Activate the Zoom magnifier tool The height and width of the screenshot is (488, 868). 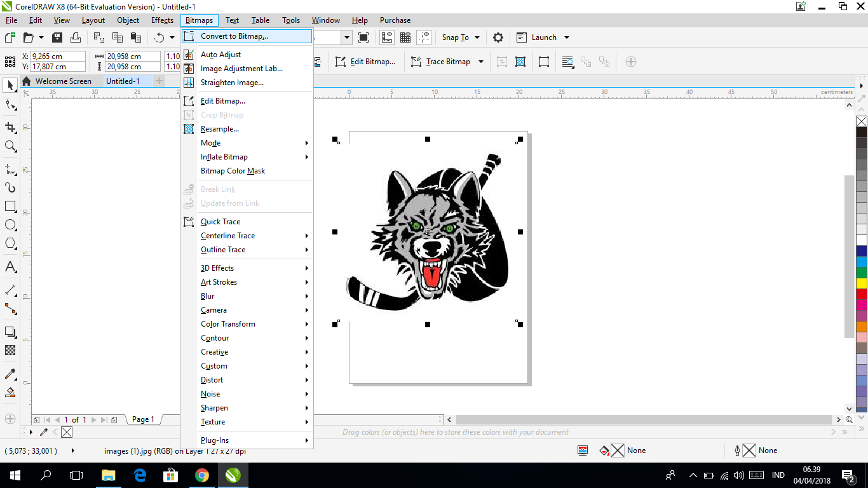click(x=10, y=147)
